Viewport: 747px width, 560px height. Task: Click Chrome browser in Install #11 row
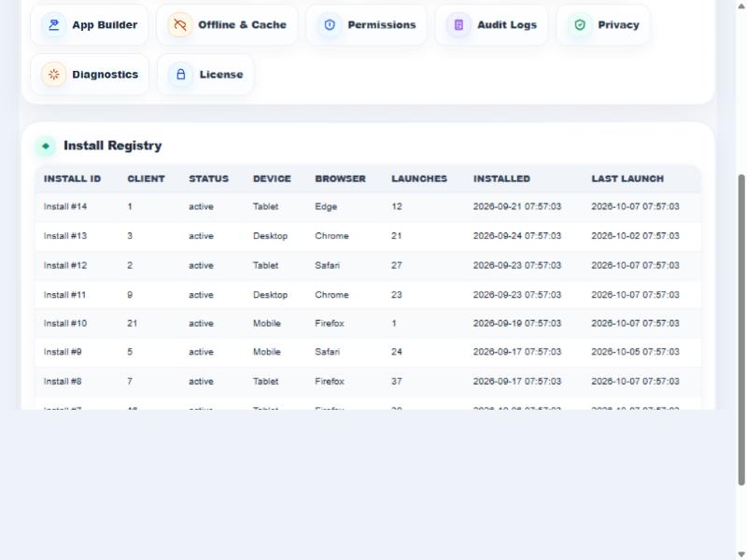pyautogui.click(x=331, y=295)
